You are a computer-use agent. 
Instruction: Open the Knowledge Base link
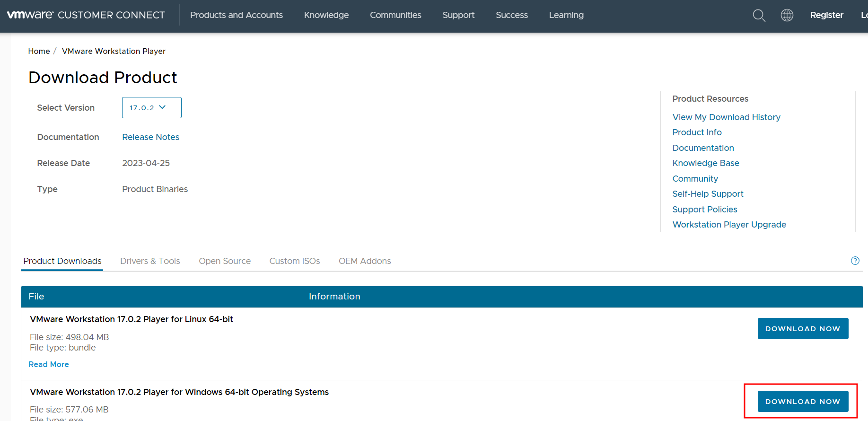tap(706, 163)
